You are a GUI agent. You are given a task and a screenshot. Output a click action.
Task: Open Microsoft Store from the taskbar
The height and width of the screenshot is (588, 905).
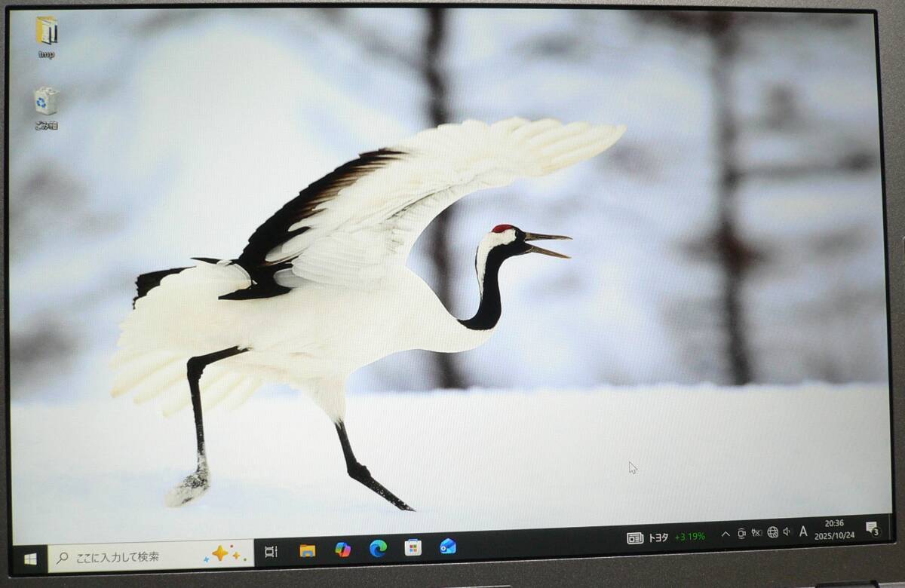click(413, 547)
